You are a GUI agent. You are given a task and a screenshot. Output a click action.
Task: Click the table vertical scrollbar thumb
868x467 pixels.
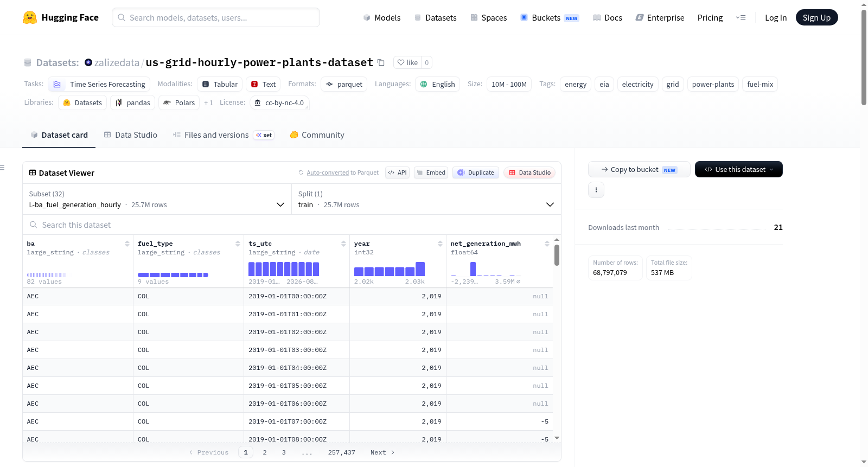pos(557,255)
